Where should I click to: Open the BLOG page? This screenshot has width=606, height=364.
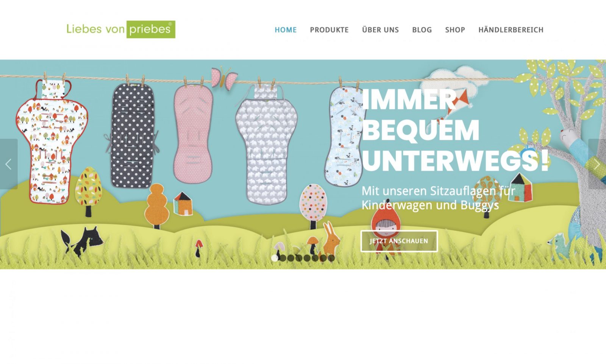pos(422,30)
